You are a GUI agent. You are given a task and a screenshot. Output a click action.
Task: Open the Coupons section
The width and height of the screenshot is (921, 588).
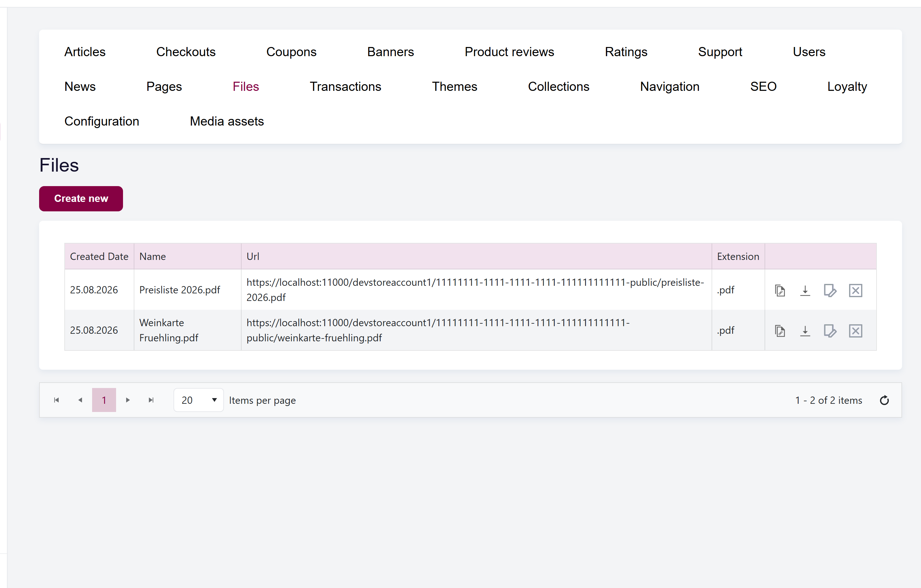click(291, 52)
